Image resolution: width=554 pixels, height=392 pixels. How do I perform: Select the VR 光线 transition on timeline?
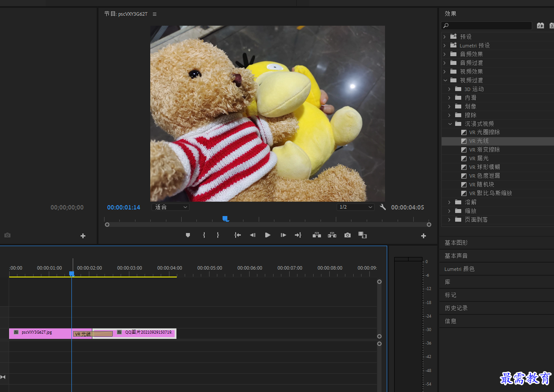coord(93,334)
